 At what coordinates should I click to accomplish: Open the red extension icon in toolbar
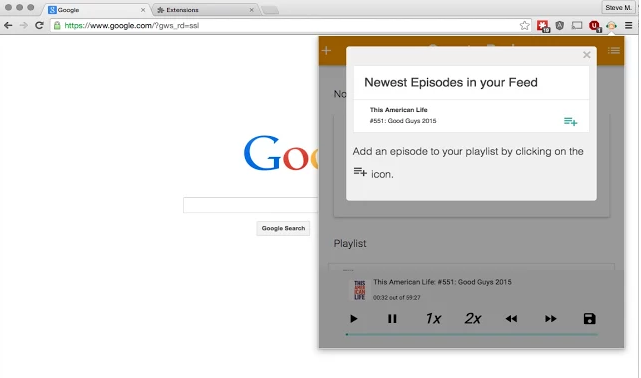pos(543,26)
